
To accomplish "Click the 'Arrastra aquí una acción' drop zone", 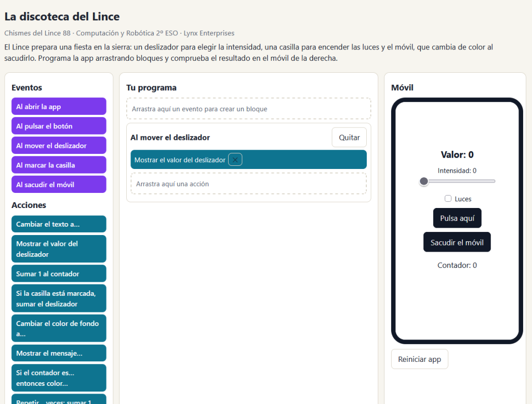I will tap(249, 184).
